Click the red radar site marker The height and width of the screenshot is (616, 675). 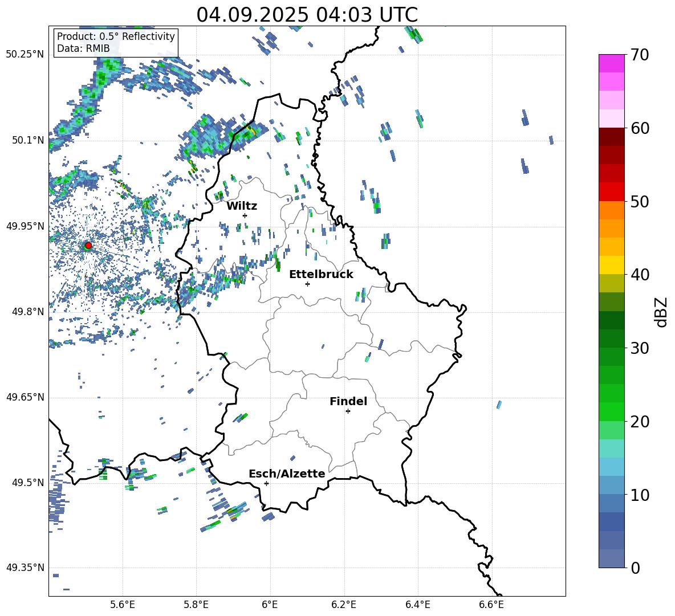(88, 246)
